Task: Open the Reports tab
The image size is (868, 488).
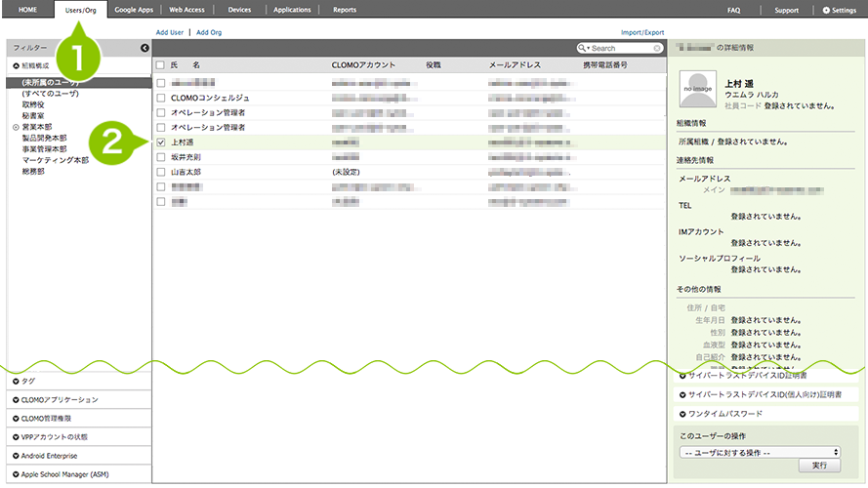Action: tap(344, 10)
